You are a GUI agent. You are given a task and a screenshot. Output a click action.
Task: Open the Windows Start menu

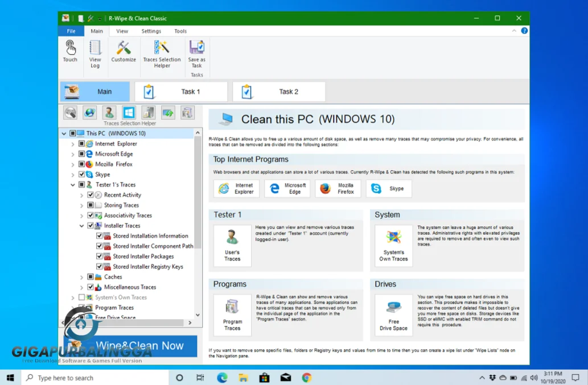(x=10, y=378)
